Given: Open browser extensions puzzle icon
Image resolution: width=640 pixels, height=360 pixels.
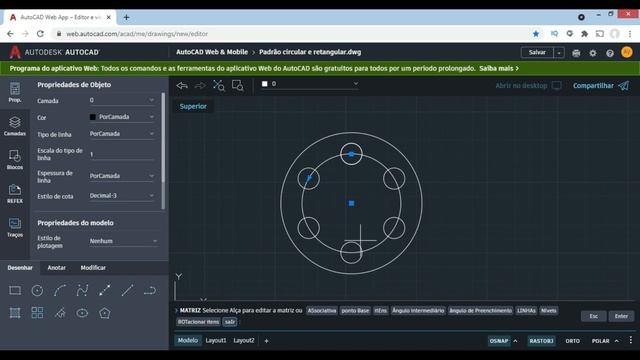Looking at the screenshot, I should [584, 34].
